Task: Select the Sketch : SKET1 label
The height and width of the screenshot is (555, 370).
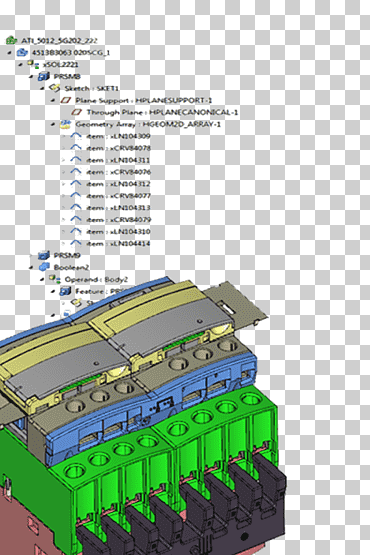Action: 92,88
